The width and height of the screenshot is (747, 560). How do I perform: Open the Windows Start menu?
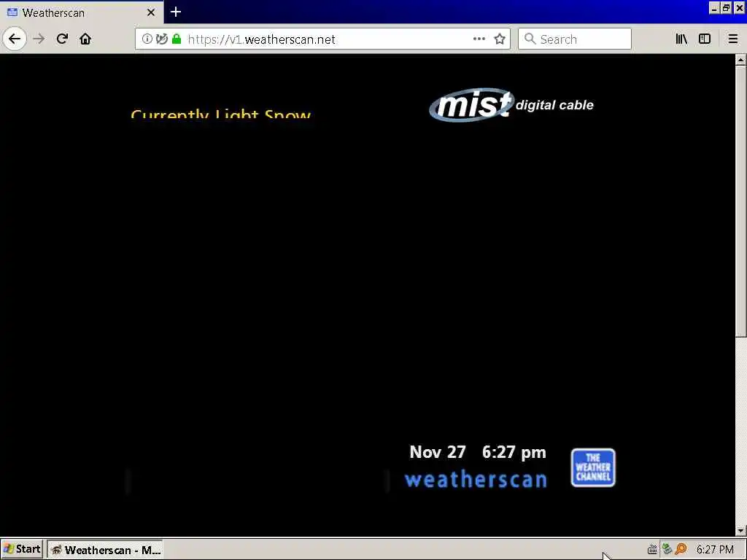coord(22,550)
